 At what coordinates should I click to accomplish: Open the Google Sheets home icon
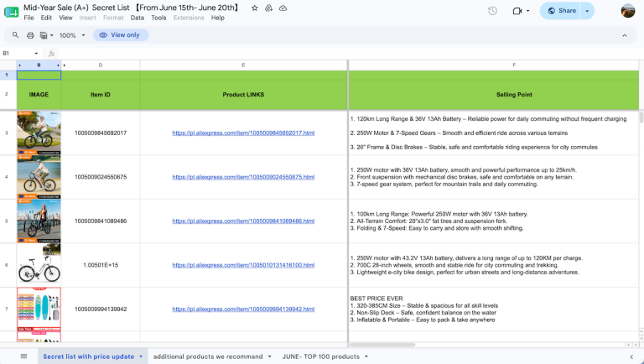[x=11, y=12]
